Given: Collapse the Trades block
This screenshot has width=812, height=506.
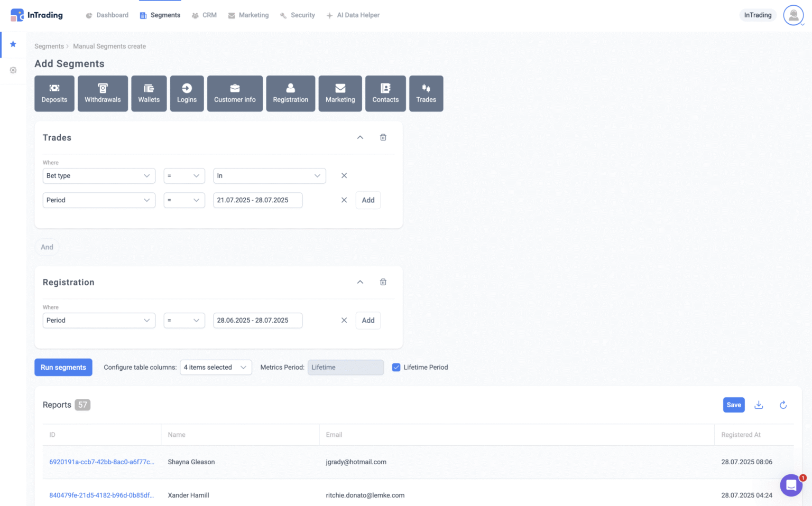Looking at the screenshot, I should point(360,137).
